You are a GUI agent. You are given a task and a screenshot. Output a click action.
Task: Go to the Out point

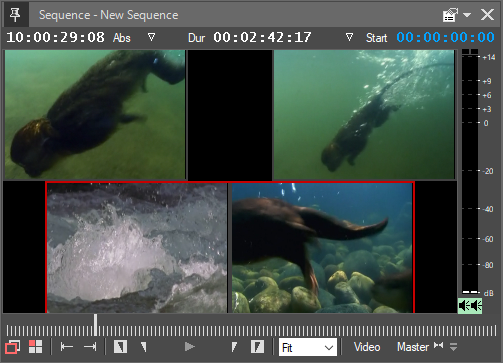pos(90,347)
